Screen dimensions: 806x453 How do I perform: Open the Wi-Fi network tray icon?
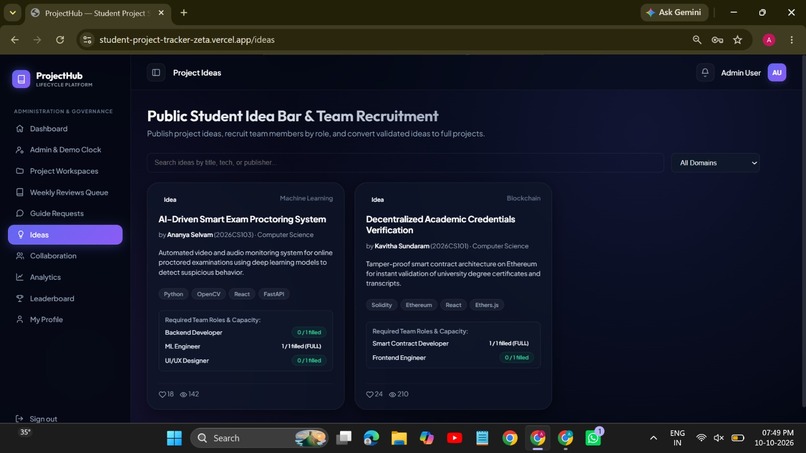point(701,438)
